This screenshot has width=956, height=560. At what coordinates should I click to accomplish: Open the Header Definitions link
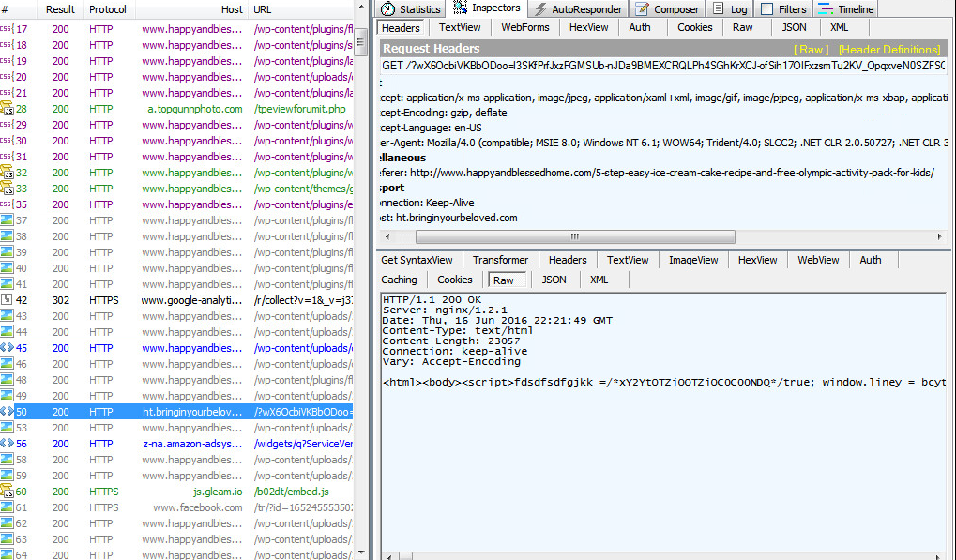(x=888, y=49)
